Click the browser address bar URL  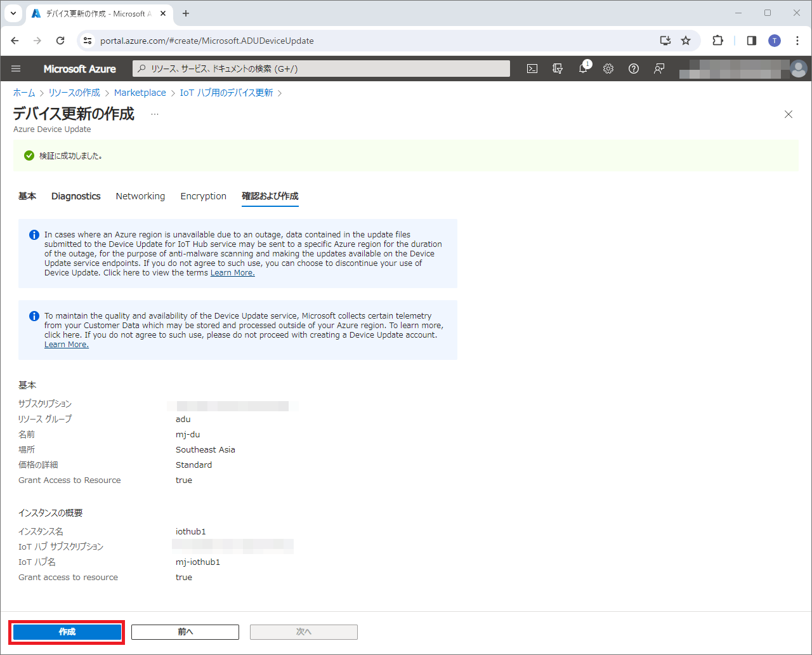[x=207, y=41]
